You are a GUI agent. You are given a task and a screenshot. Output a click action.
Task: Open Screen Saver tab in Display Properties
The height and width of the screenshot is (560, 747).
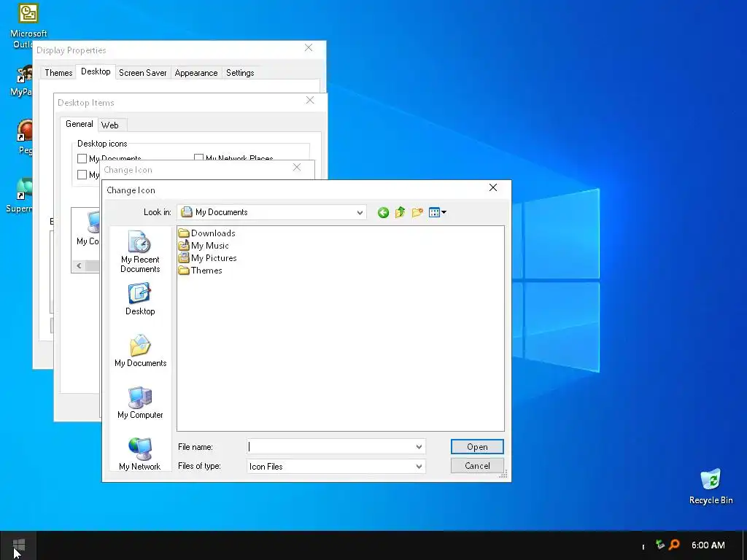tap(142, 72)
